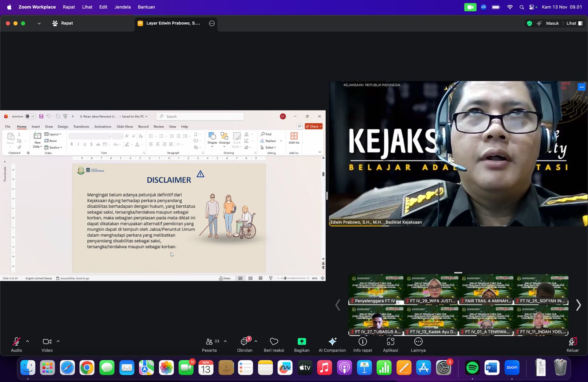Click the green Bagikan share screen icon
The width and height of the screenshot is (588, 382).
click(302, 342)
